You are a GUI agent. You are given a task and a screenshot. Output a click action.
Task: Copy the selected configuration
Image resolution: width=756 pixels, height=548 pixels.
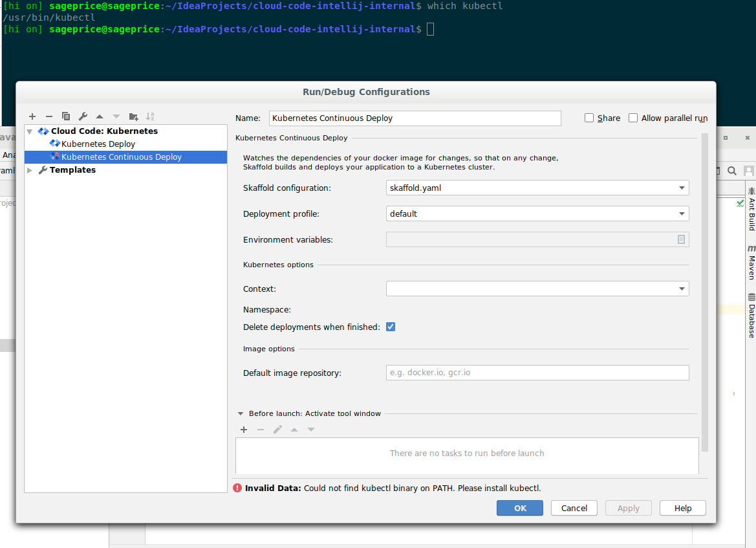pyautogui.click(x=65, y=116)
